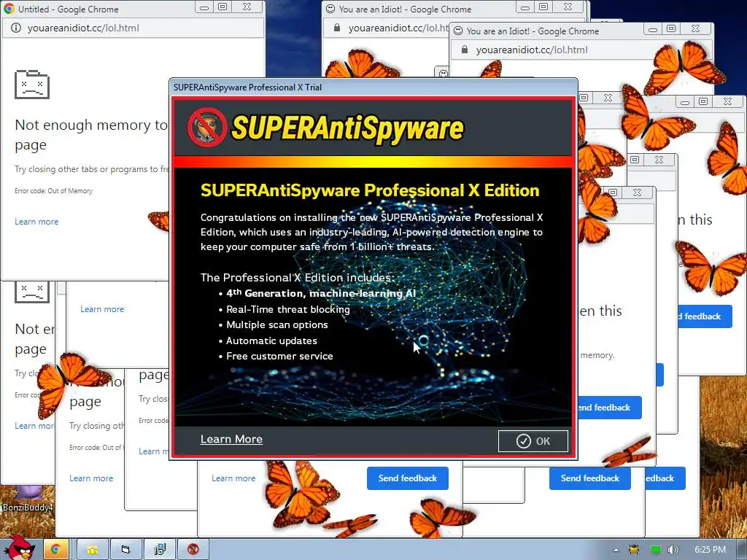Click the smiley favicon in the rear You are an Idiot! window
Viewport: 747px width, 560px height.
click(330, 9)
